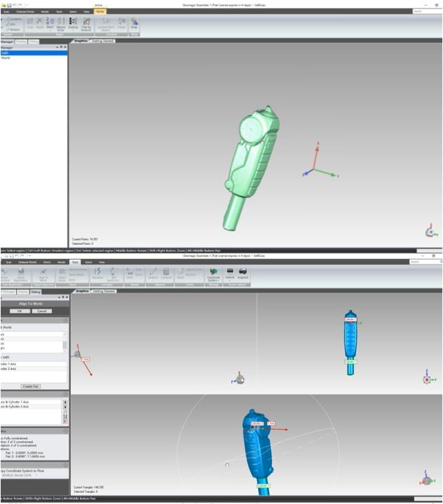Click the Filter By Distance icon
The height and width of the screenshot is (504, 443).
click(x=86, y=24)
